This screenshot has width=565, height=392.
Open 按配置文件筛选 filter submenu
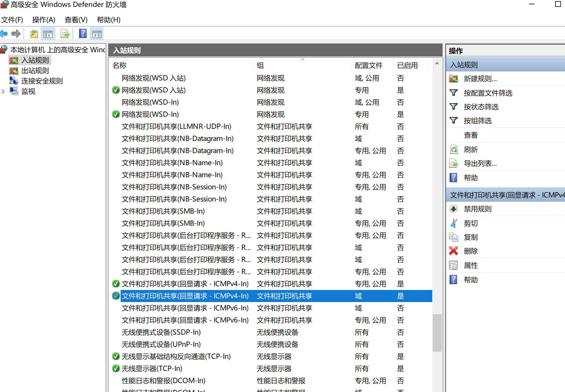[x=488, y=93]
